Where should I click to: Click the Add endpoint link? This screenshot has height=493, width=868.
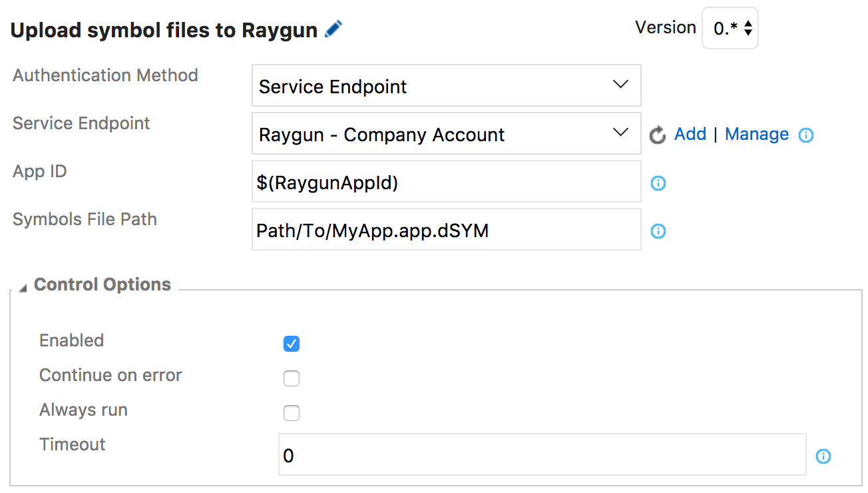(690, 134)
